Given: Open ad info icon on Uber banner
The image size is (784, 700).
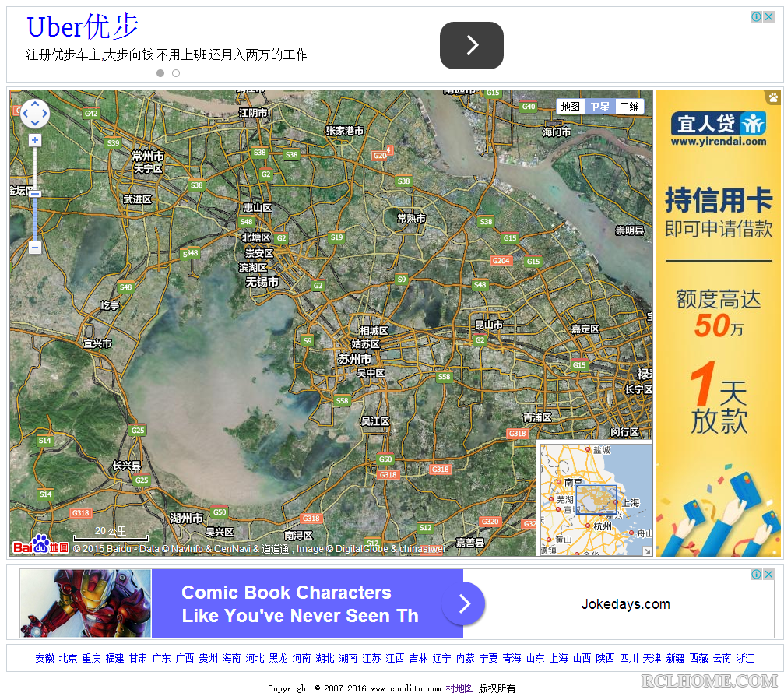Looking at the screenshot, I should [x=757, y=17].
